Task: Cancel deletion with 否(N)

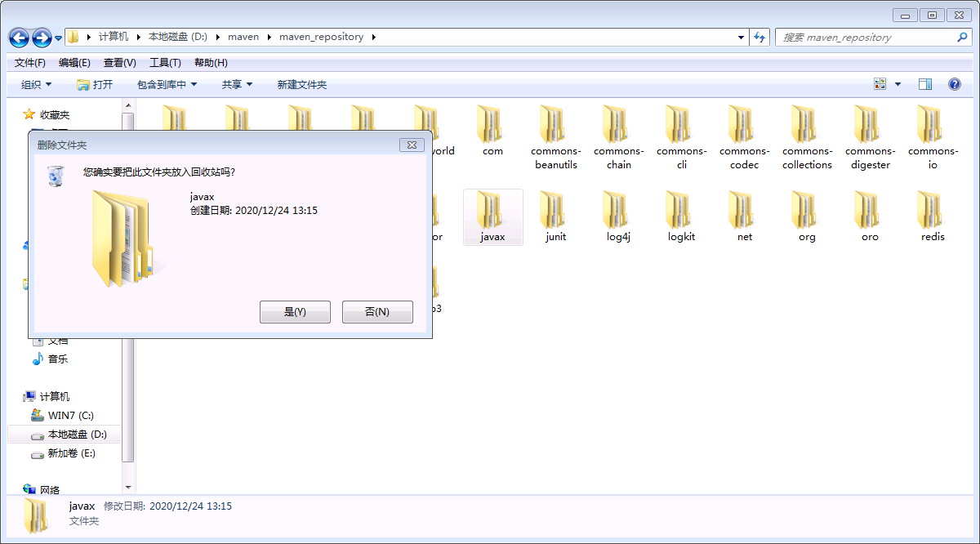Action: pyautogui.click(x=377, y=312)
